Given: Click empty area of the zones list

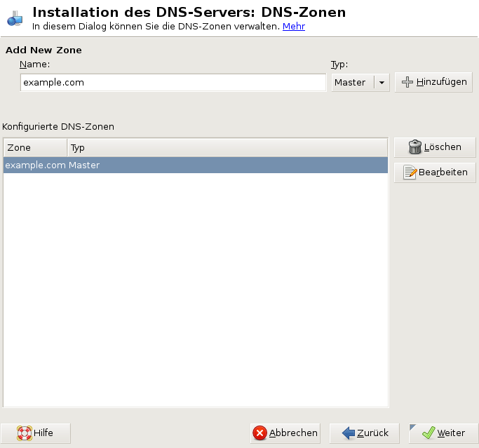Looking at the screenshot, I should pyautogui.click(x=196, y=287).
